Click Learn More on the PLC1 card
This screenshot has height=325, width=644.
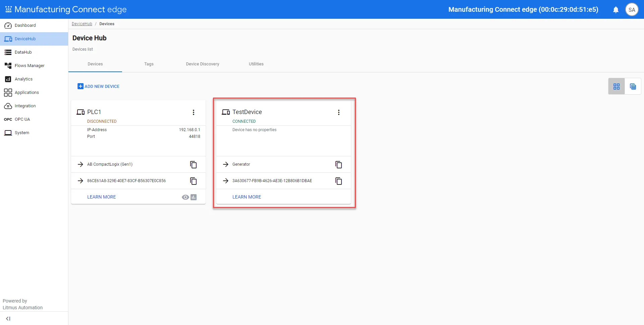click(102, 197)
